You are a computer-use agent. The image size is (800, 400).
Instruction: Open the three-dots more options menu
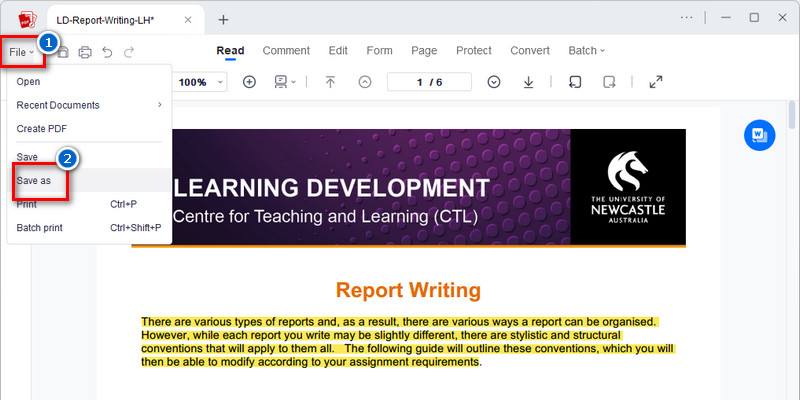[687, 17]
